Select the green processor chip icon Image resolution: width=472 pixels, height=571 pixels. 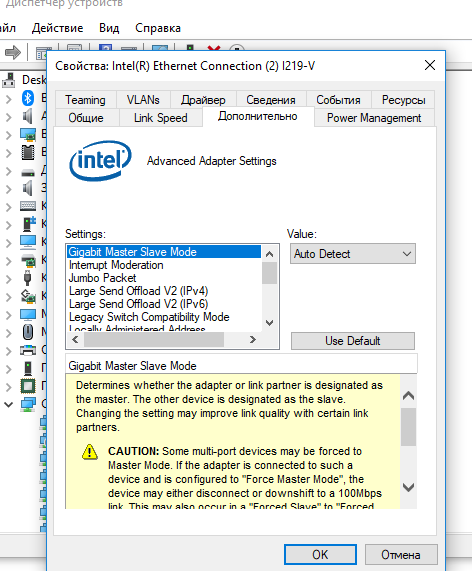(x=28, y=386)
